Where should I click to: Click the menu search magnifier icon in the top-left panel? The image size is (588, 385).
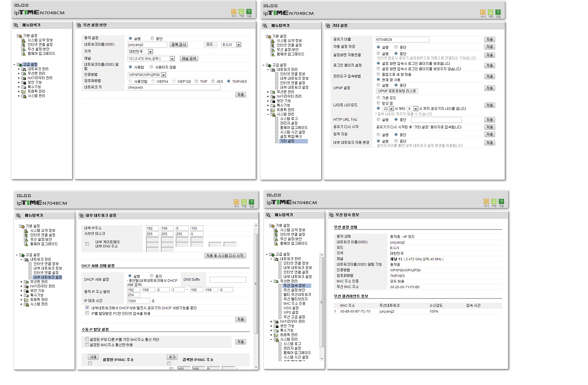pyautogui.click(x=16, y=25)
